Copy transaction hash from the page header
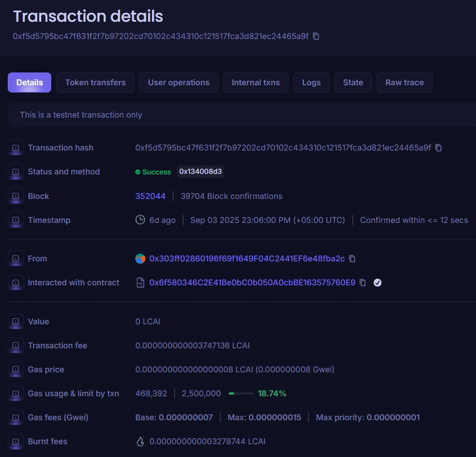476x457 pixels. click(x=316, y=36)
